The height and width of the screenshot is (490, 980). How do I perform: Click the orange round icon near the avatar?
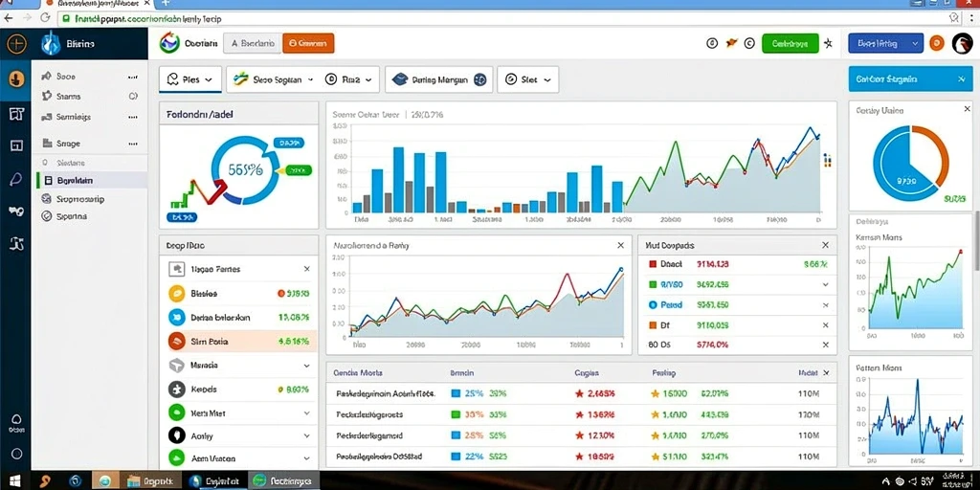[x=936, y=43]
